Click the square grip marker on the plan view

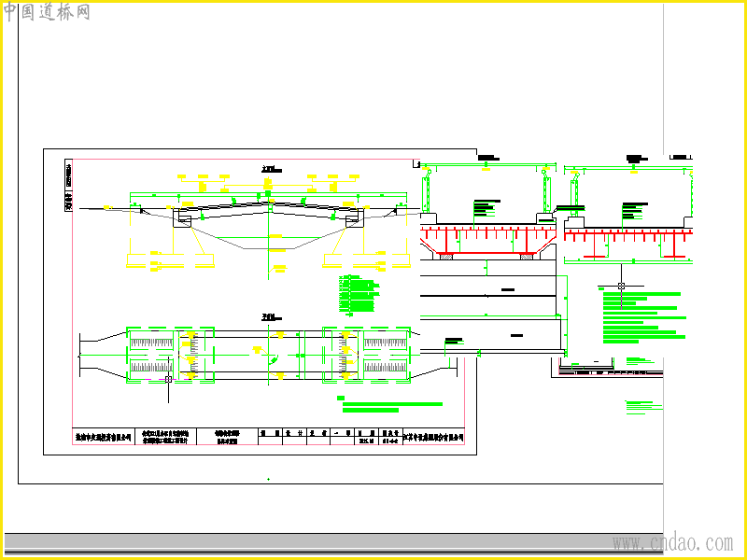pos(168,379)
